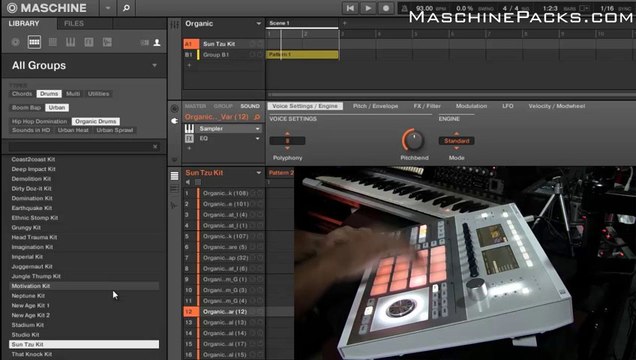Open the Modulation page

471,106
